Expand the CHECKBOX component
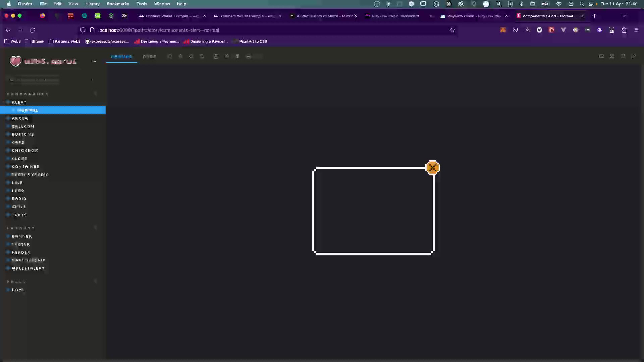Image resolution: width=644 pixels, height=362 pixels. (x=25, y=150)
